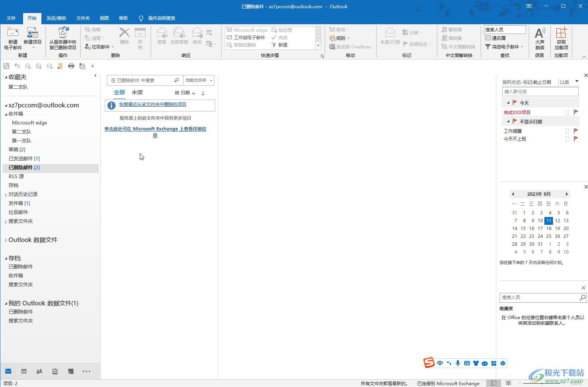Mark 完成XXX项目 task complete checkbox
Screen dimensions: 588x387
(x=567, y=113)
